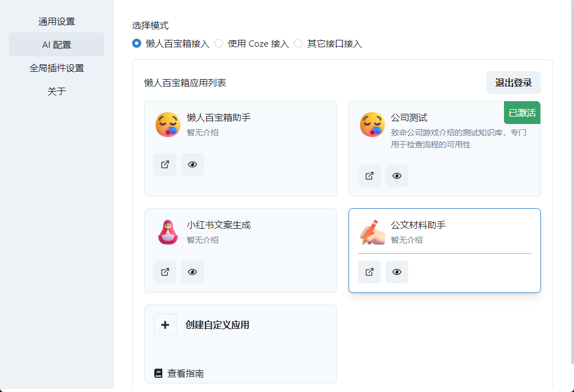
Task: Click eye icon on 公文材料助手 card
Action: click(x=396, y=272)
